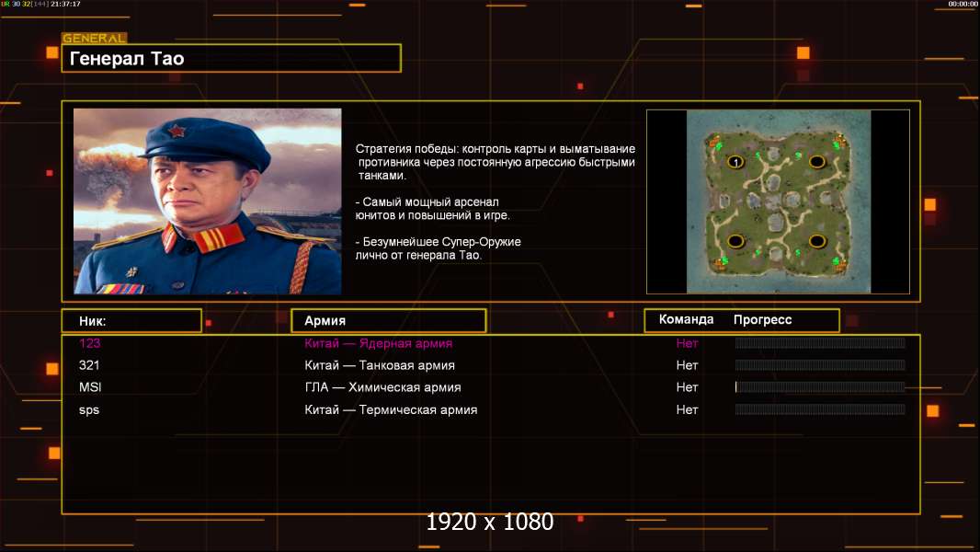Click the 'Прогресс' column header
Screen dimensions: 980x552
pos(762,319)
